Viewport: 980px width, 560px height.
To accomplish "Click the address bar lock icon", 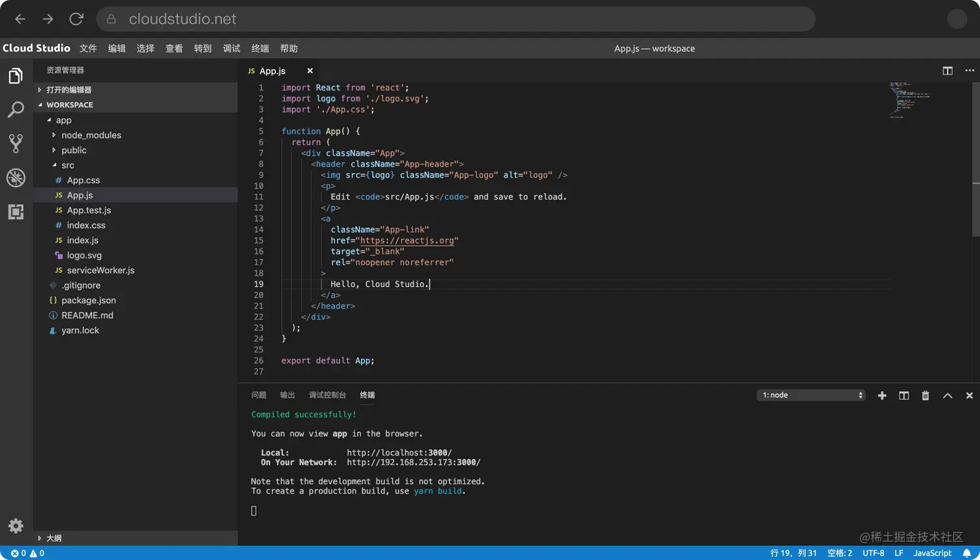I will tap(111, 19).
